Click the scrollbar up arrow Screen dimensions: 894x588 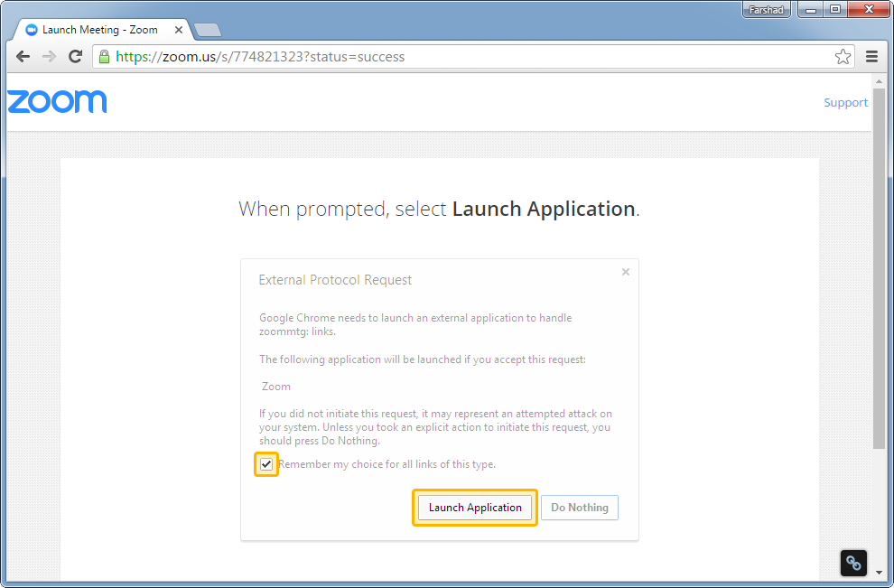pyautogui.click(x=879, y=81)
